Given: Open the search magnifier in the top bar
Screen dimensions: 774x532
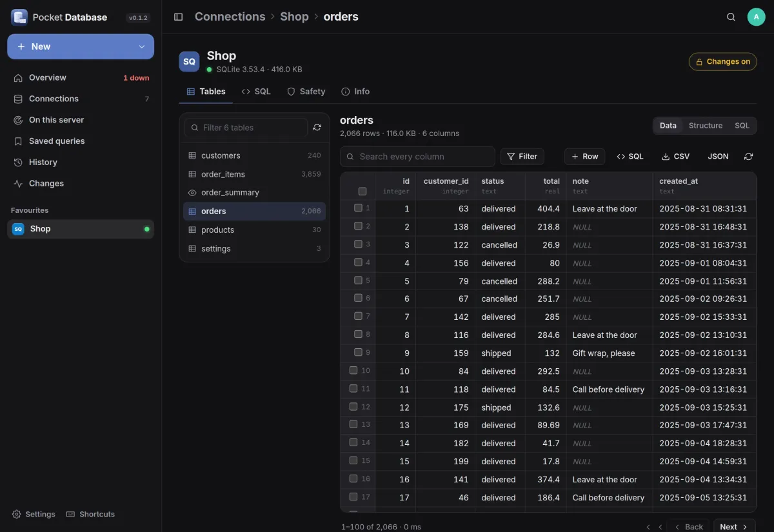Looking at the screenshot, I should 731,17.
